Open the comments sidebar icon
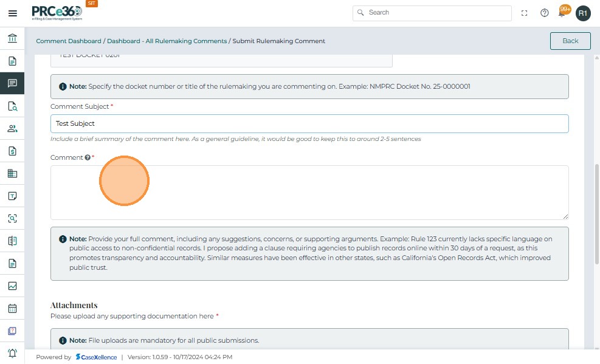Image resolution: width=600 pixels, height=364 pixels. tap(12, 83)
